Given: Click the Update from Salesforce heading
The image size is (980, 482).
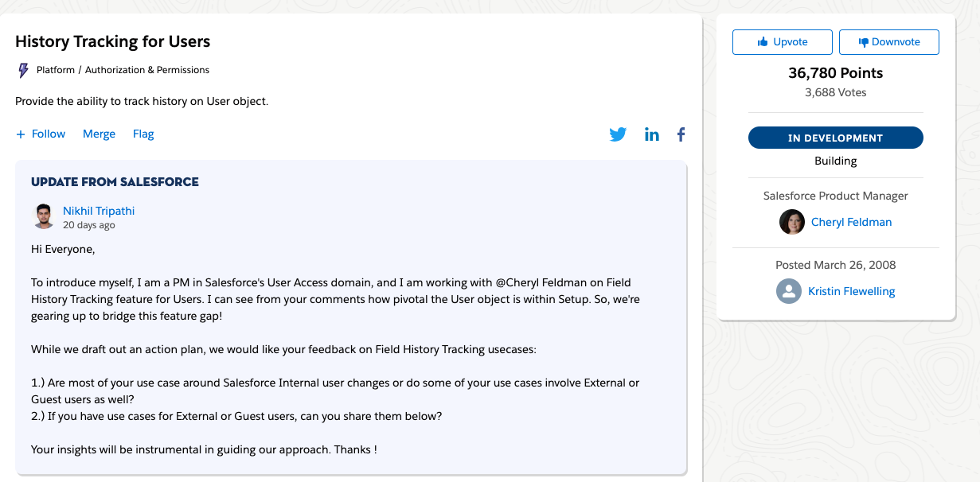Looking at the screenshot, I should [115, 182].
